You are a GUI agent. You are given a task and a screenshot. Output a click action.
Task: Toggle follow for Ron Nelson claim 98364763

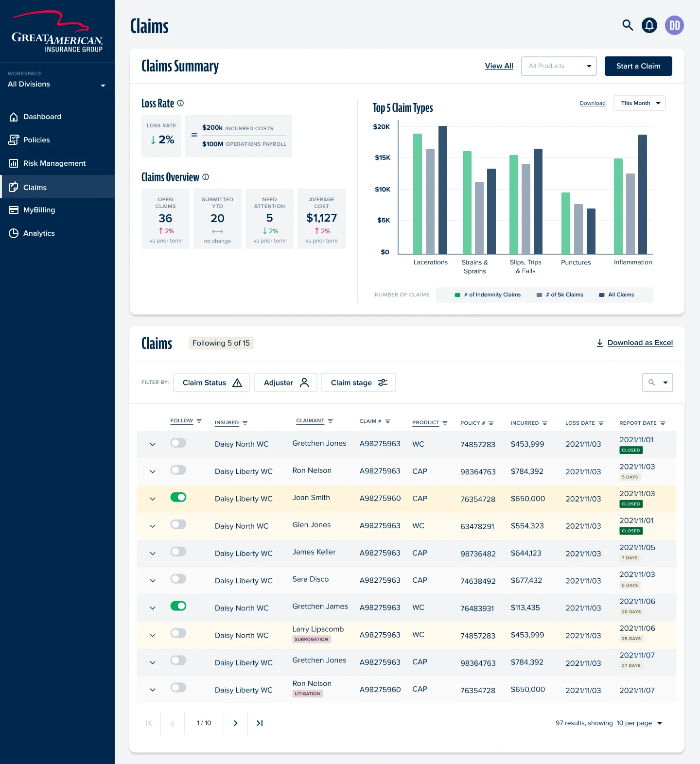pyautogui.click(x=178, y=470)
